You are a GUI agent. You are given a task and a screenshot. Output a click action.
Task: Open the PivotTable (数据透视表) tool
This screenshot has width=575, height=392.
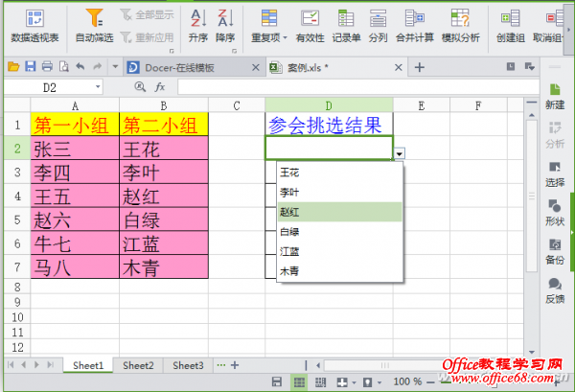pyautogui.click(x=34, y=26)
